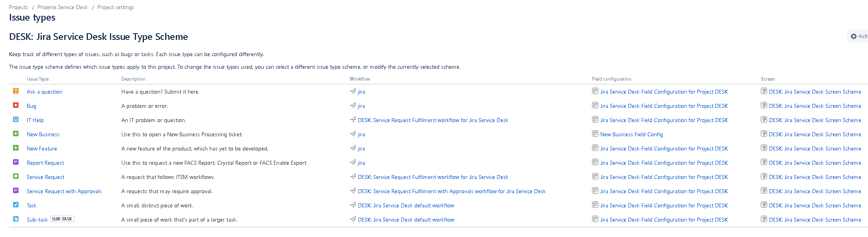Image resolution: width=868 pixels, height=237 pixels.
Task: Open the screen scheme link in Sub-task row
Action: (815, 220)
